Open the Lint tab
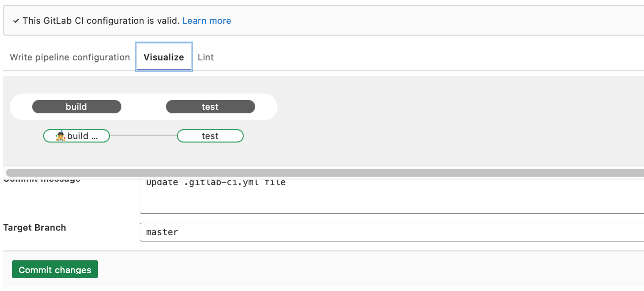 click(x=206, y=57)
